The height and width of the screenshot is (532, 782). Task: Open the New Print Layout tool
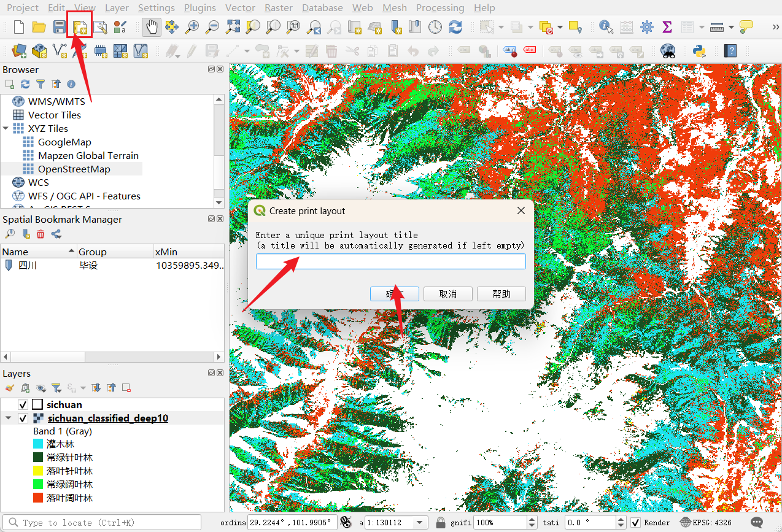[79, 28]
